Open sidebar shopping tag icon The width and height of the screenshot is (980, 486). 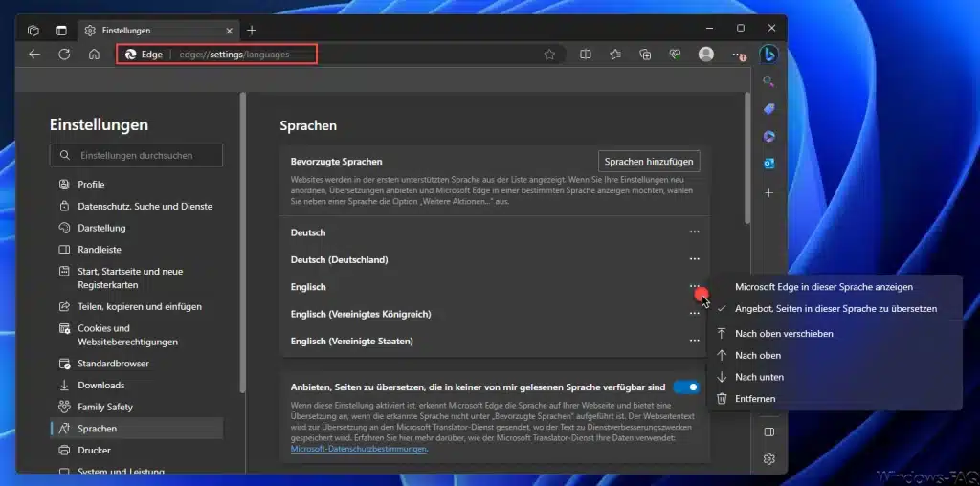point(769,109)
